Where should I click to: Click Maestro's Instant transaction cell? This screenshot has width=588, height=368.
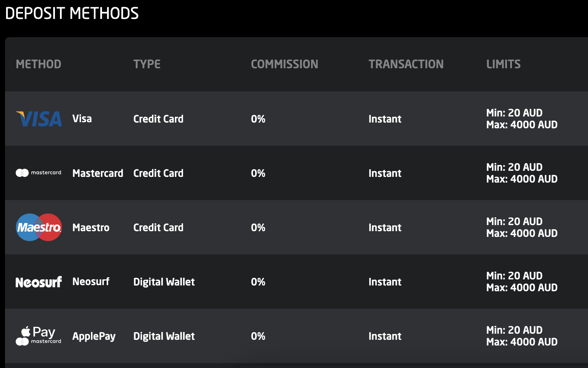[385, 228]
